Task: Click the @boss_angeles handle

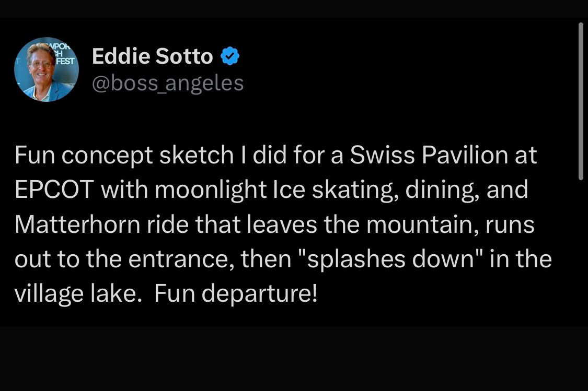Action: (x=167, y=83)
